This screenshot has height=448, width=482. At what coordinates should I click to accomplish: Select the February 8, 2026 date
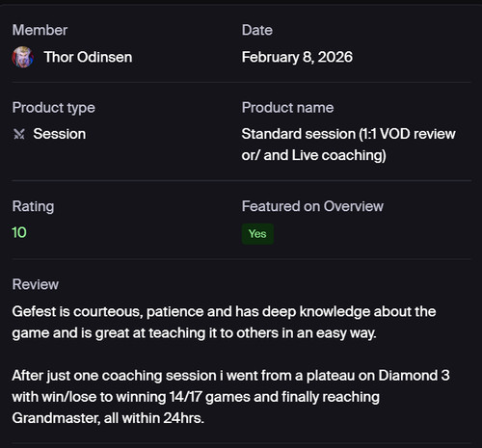click(297, 57)
